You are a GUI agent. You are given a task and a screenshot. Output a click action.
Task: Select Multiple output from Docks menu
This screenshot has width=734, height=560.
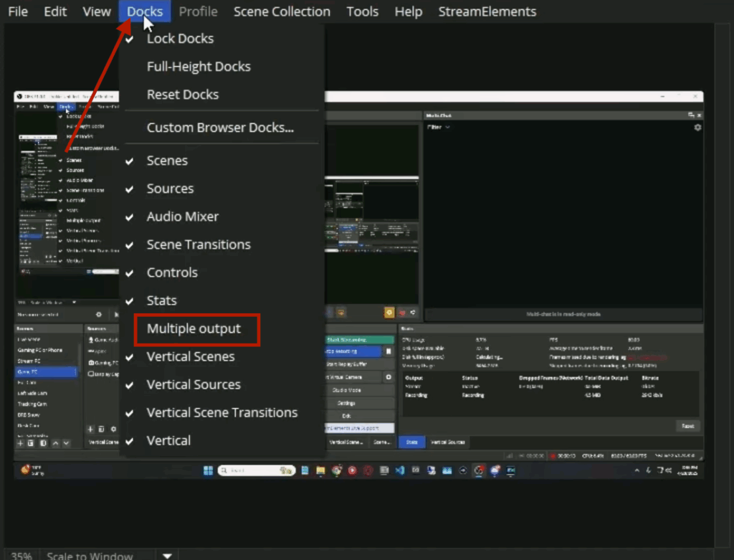point(194,328)
